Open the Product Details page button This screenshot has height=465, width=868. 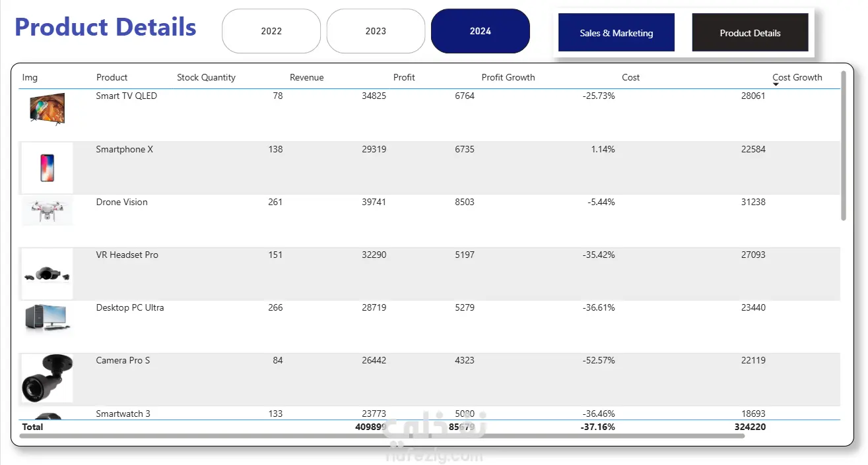(750, 33)
